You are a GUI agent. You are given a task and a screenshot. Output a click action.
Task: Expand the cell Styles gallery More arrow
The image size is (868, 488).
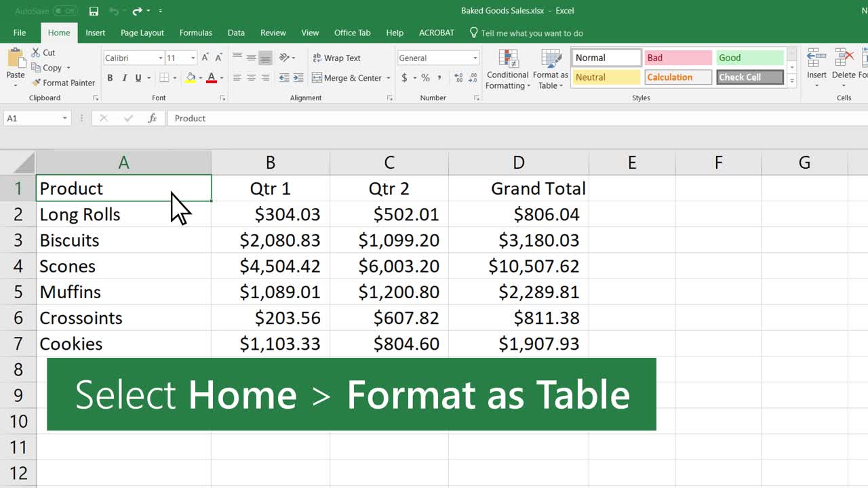pyautogui.click(x=791, y=81)
